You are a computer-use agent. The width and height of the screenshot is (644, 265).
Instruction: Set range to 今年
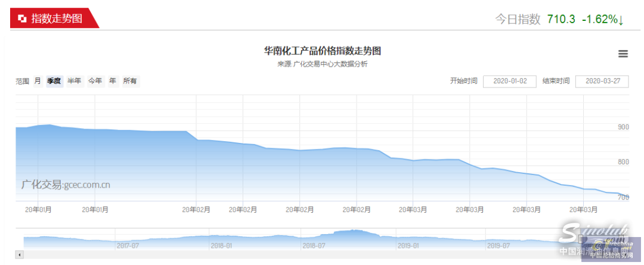pos(95,81)
